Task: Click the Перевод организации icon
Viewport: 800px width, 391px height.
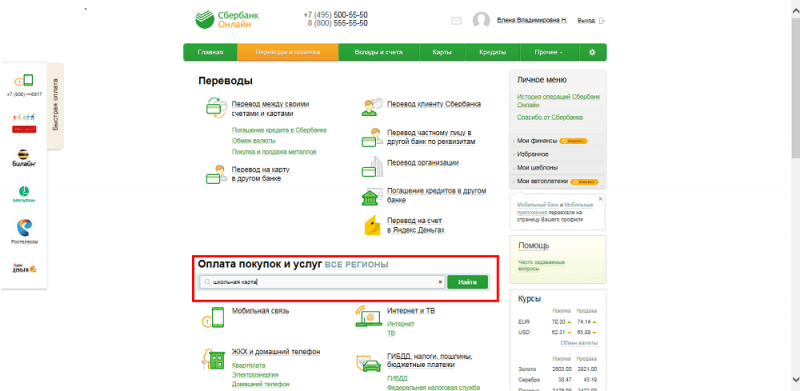Action: point(371,167)
